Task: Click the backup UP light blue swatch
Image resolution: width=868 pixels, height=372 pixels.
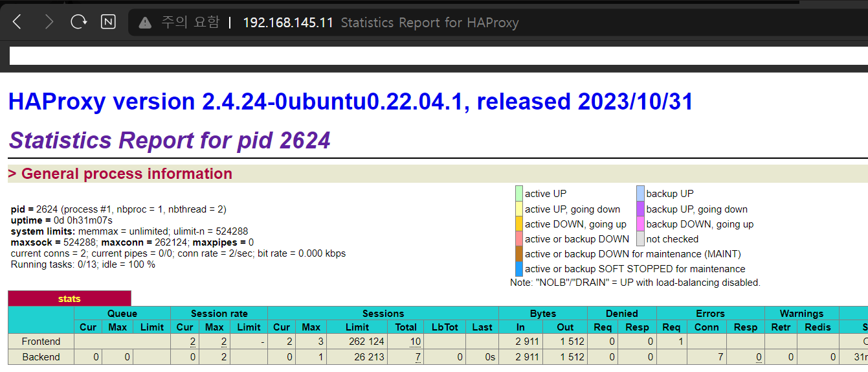Action: [x=640, y=193]
